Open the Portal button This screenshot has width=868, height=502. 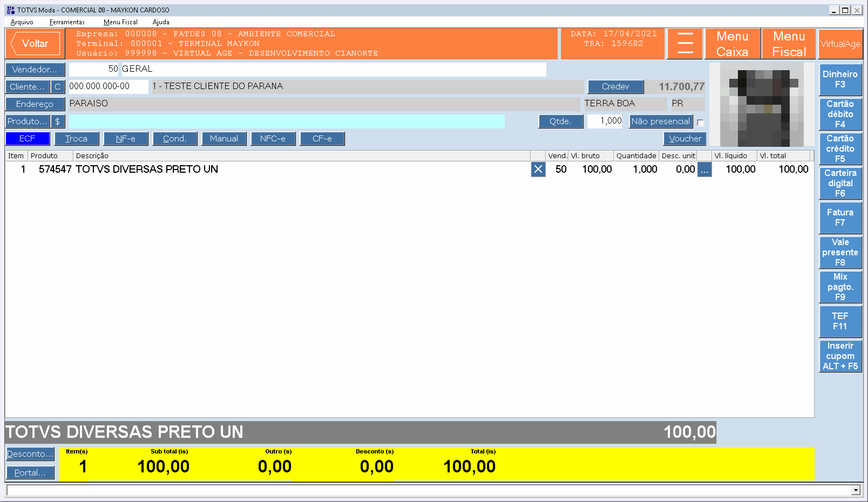coord(30,473)
